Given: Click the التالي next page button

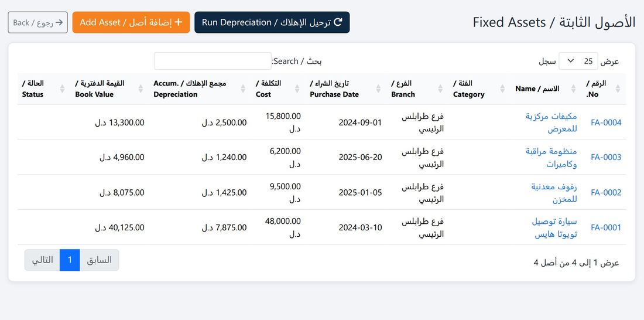Looking at the screenshot, I should coord(42,260).
